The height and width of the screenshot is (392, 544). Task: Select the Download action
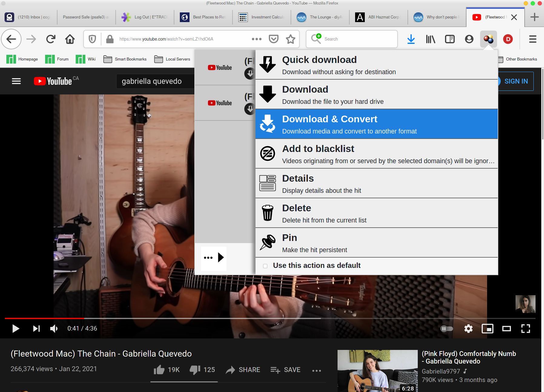coord(377,94)
